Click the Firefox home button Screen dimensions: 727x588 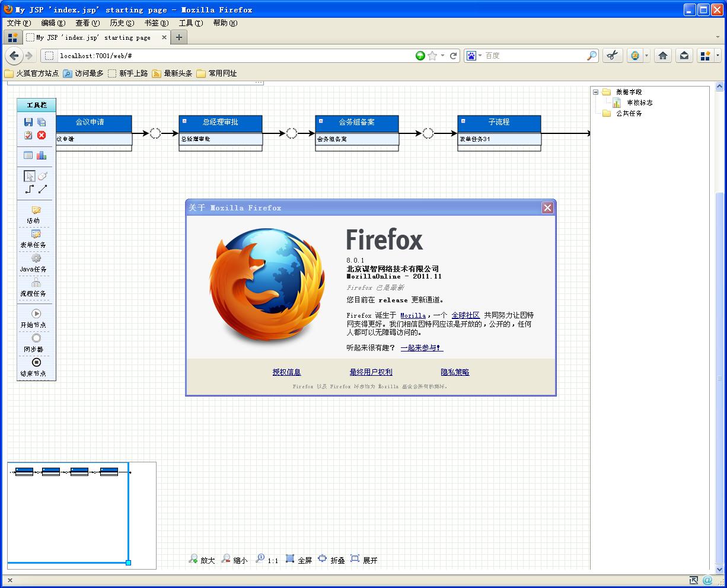point(663,56)
